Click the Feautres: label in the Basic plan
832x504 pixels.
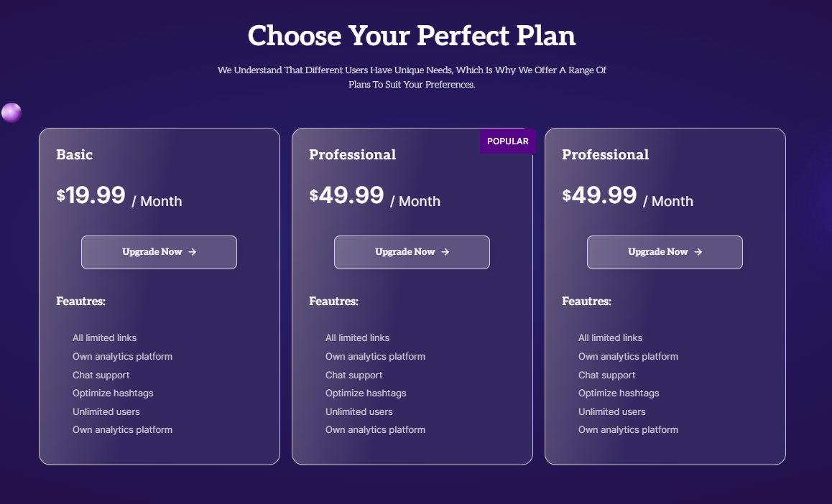click(80, 302)
